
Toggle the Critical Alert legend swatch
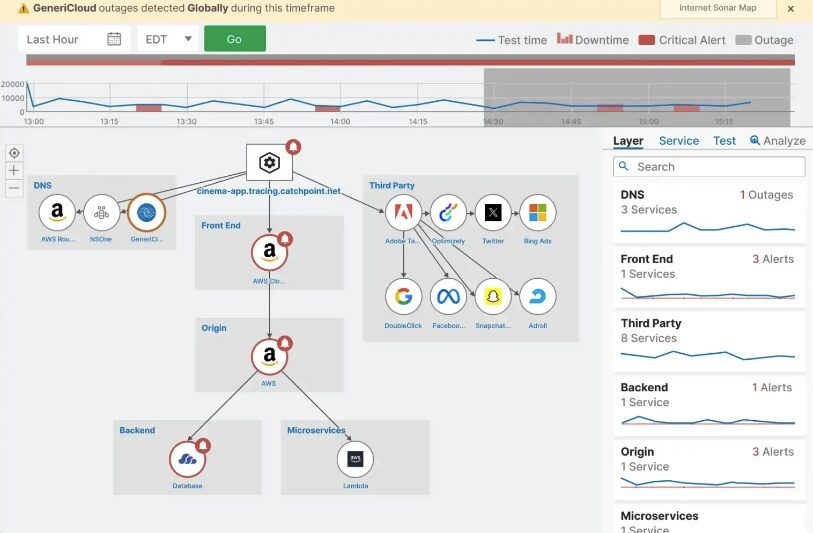coord(647,40)
